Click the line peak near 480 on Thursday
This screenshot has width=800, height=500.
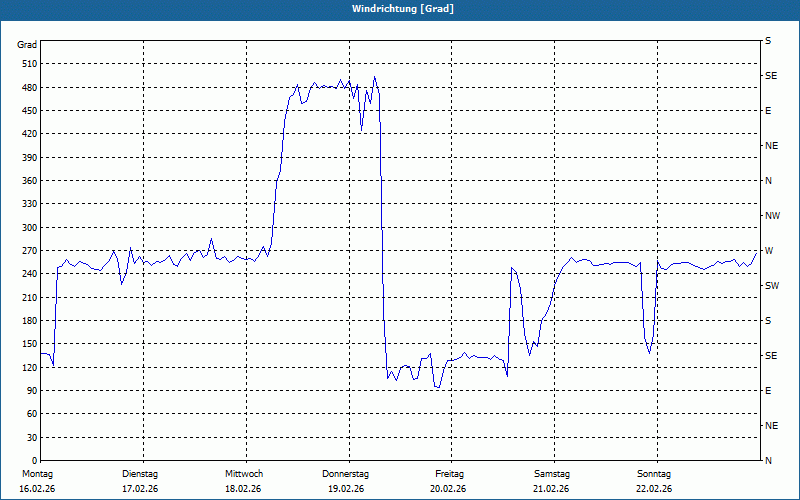(374, 77)
